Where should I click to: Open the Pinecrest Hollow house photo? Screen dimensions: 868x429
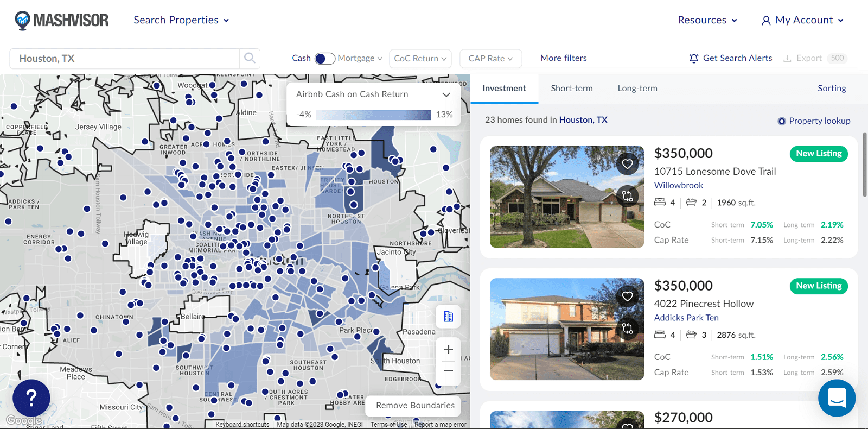[567, 329]
